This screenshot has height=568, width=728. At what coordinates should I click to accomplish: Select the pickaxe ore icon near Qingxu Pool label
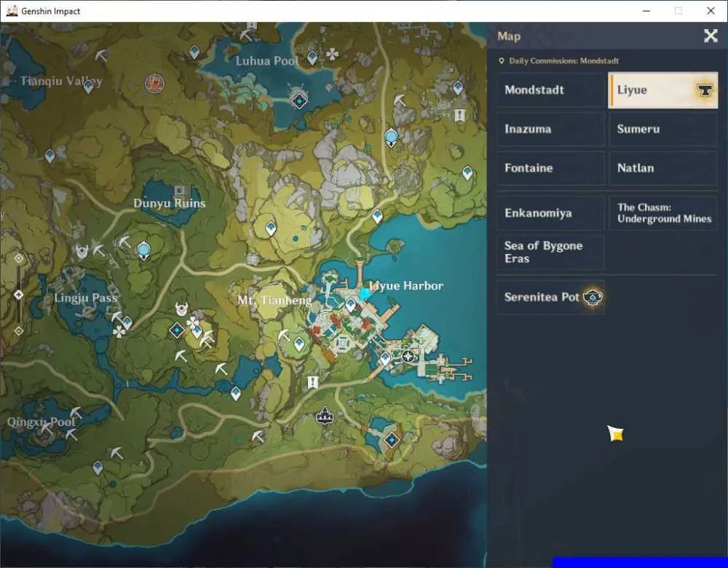click(76, 412)
